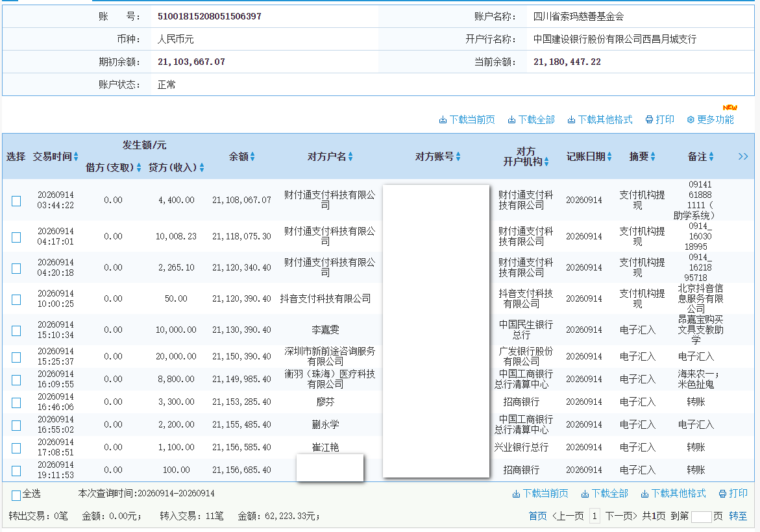Click the bottom 打印 printer icon
Screen dimensions: 760x532
(722, 494)
